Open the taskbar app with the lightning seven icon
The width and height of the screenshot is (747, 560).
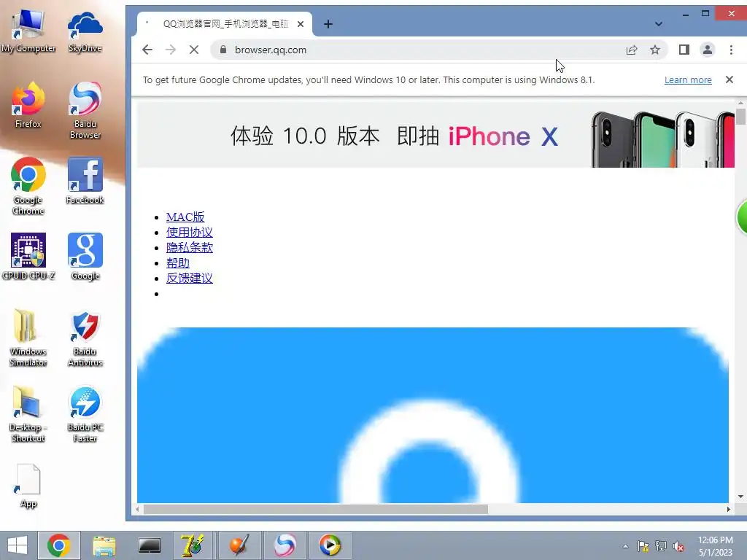pos(194,545)
